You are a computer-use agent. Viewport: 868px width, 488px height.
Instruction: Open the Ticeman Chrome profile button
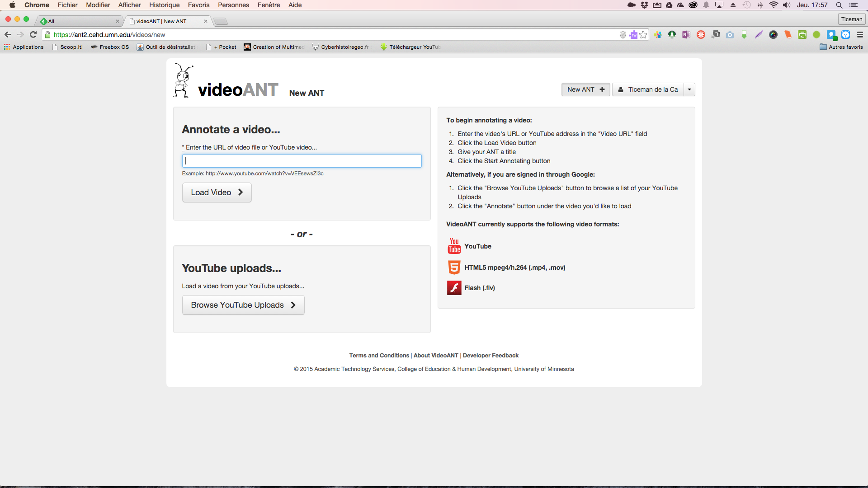pyautogui.click(x=852, y=19)
